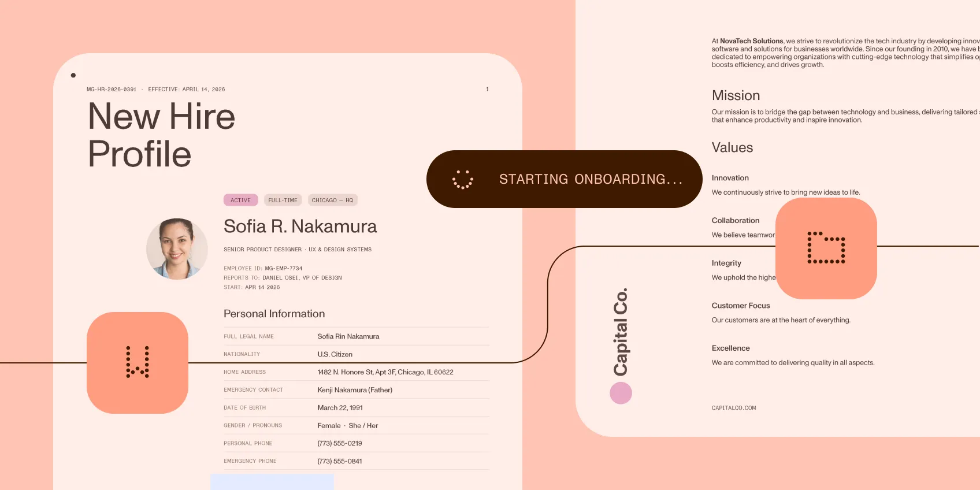Click the orange tile with dotted rectangle icon
The width and height of the screenshot is (980, 490).
826,248
